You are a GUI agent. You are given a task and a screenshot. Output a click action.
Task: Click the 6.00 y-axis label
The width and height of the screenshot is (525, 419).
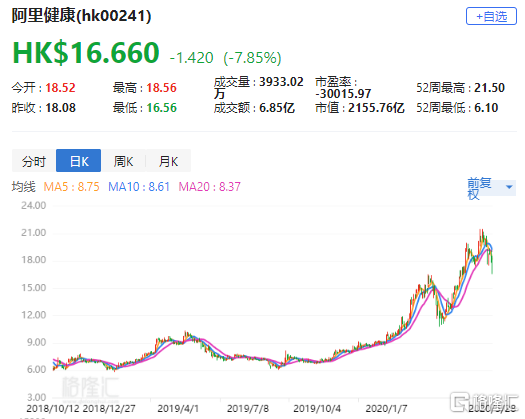click(x=36, y=369)
